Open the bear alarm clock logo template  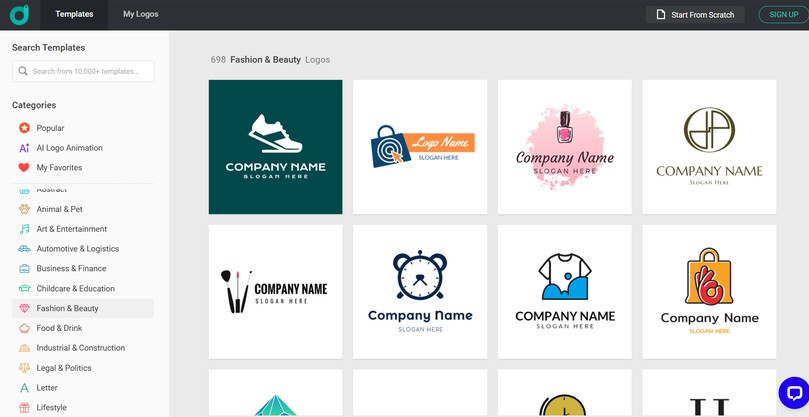tap(420, 292)
